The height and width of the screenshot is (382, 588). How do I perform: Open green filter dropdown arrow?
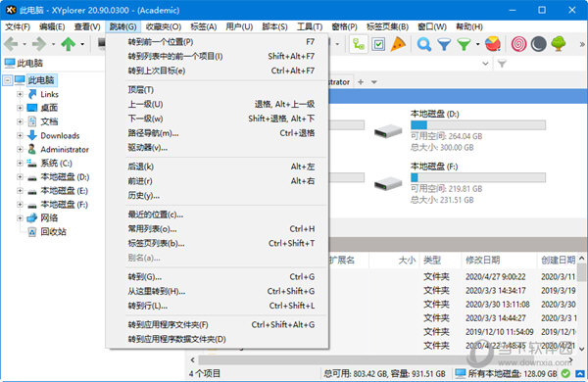coord(477,44)
